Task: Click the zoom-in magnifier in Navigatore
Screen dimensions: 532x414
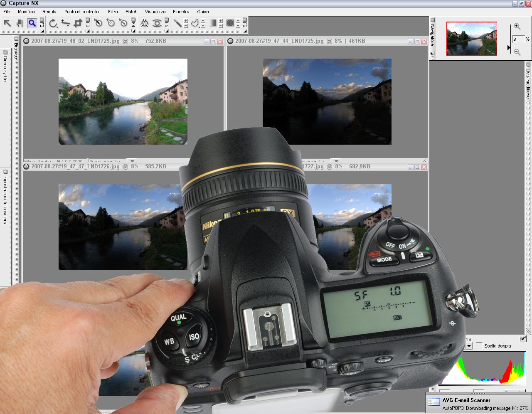Action: pyautogui.click(x=517, y=26)
